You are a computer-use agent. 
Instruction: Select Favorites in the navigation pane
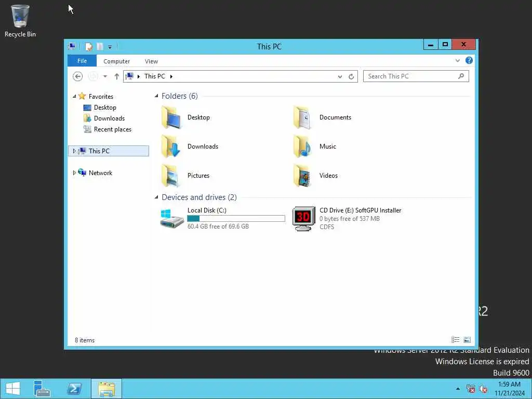coord(101,96)
